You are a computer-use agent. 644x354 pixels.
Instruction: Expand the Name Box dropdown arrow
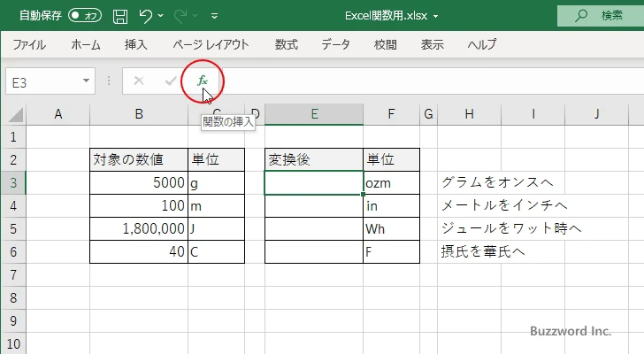(87, 81)
